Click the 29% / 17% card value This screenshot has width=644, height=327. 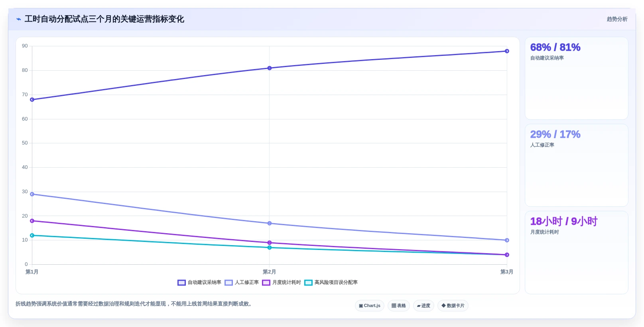[x=555, y=135]
